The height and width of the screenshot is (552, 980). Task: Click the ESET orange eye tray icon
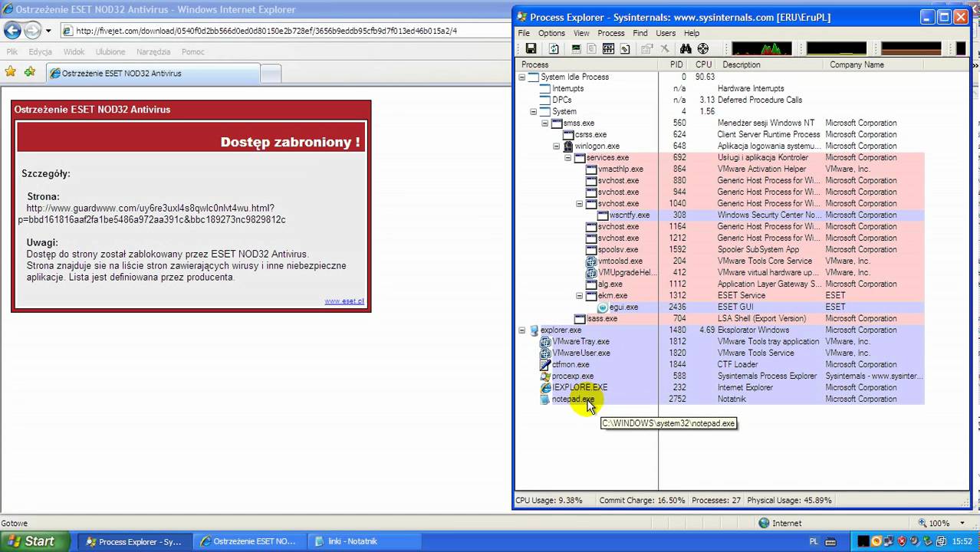(x=876, y=541)
